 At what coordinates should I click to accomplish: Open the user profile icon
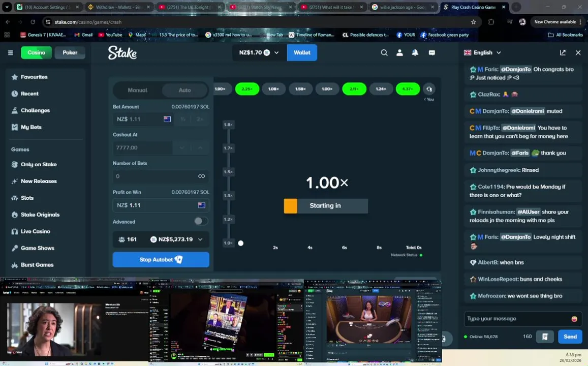tap(400, 52)
